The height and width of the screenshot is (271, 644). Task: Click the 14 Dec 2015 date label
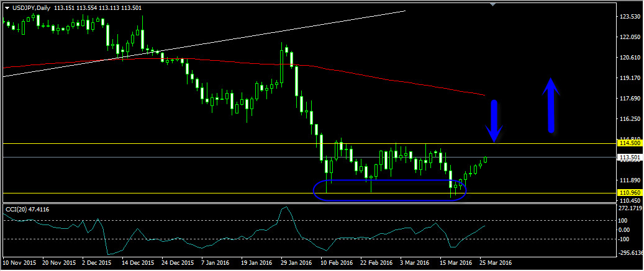click(139, 262)
